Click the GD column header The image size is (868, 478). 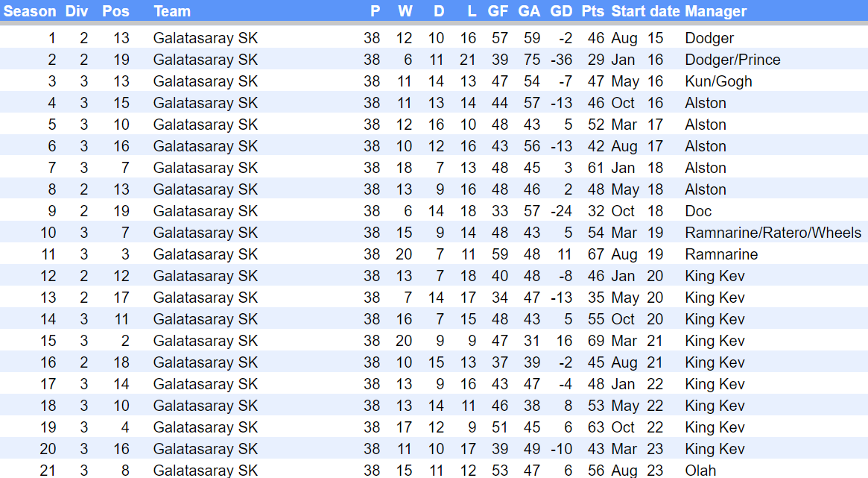[561, 11]
